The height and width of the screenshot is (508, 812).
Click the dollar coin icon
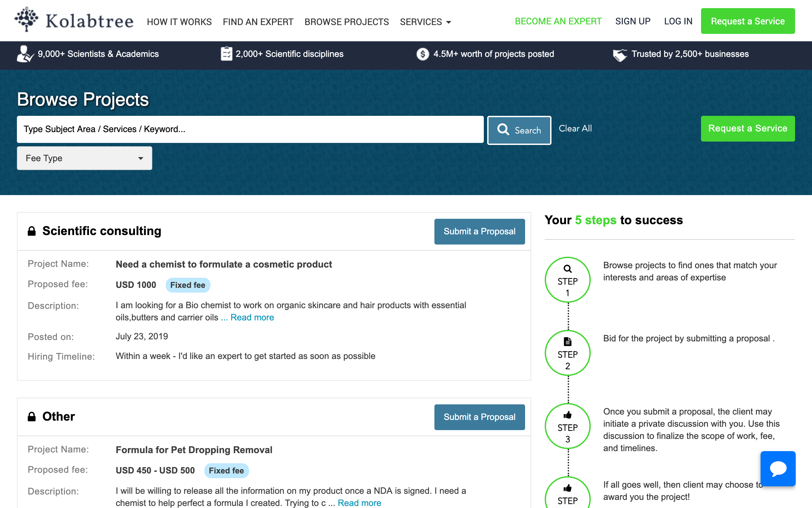423,54
